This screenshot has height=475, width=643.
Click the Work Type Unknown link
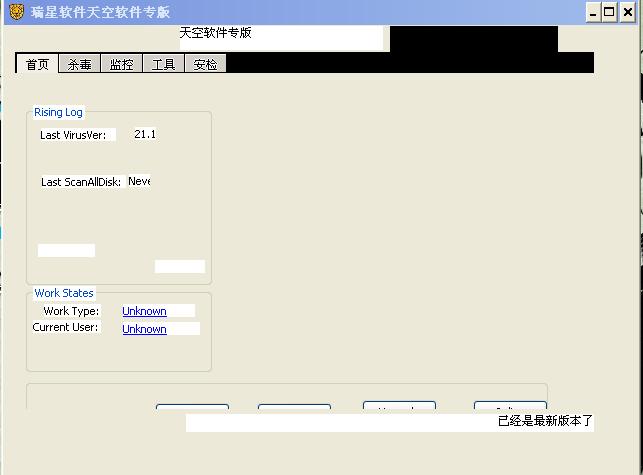[x=144, y=311]
